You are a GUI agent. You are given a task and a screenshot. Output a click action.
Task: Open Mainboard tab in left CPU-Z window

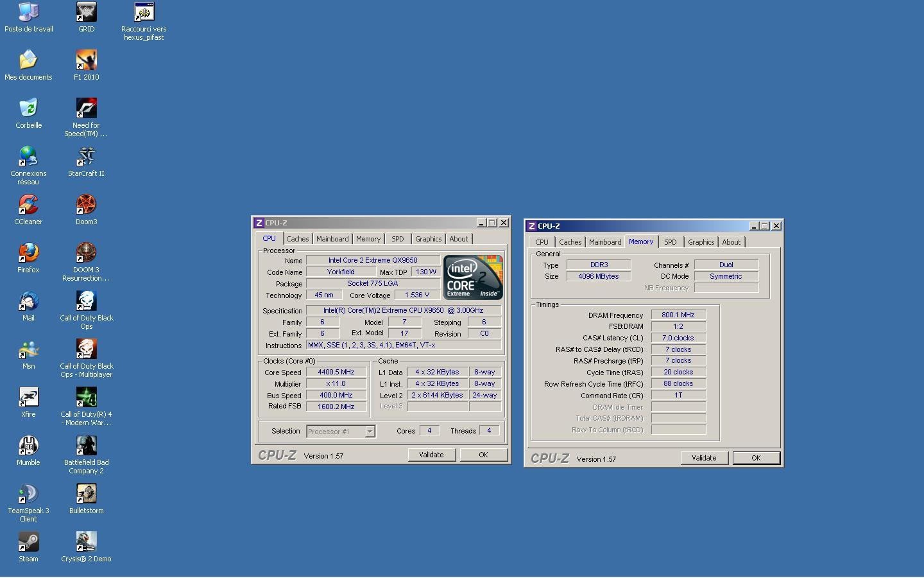[332, 239]
